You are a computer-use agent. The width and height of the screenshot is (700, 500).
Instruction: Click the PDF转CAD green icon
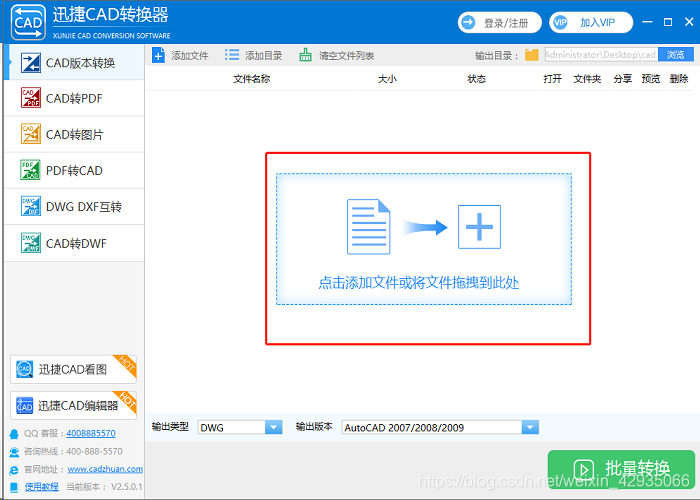click(x=31, y=170)
